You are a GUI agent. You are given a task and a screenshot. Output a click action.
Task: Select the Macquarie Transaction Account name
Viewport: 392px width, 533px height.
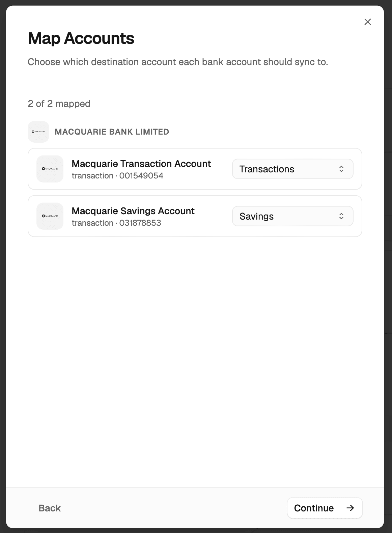(x=141, y=164)
